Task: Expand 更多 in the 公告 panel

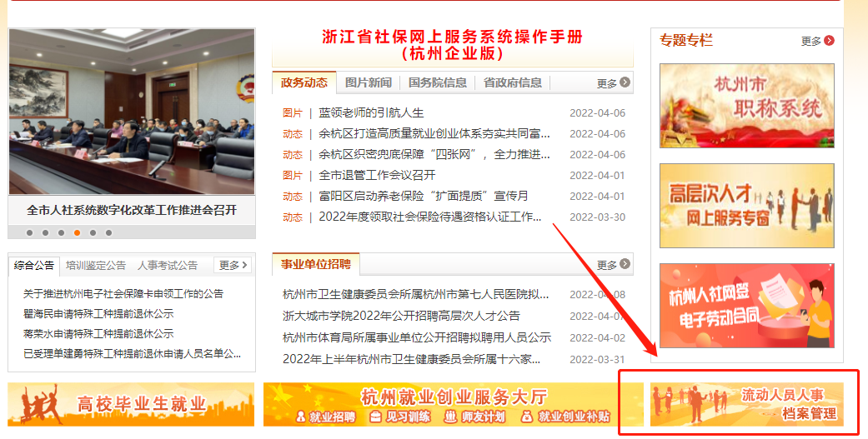Action: (x=233, y=266)
